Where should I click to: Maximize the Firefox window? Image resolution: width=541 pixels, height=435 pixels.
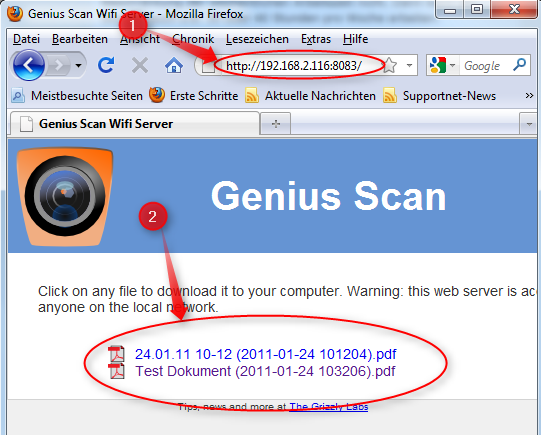477,9
